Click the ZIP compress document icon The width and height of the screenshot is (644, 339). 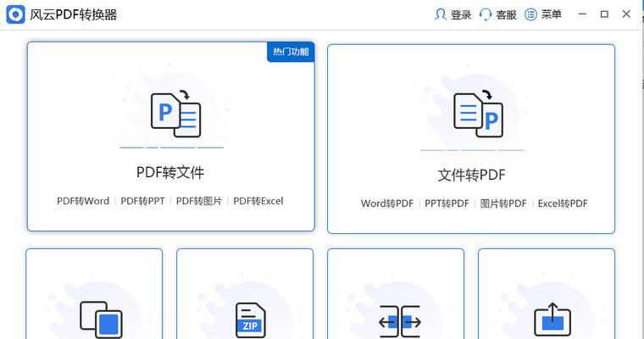pos(251,320)
